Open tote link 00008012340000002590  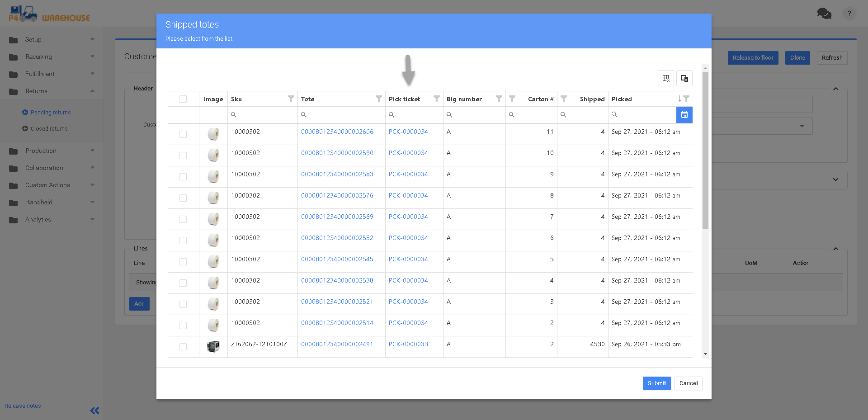tap(337, 153)
